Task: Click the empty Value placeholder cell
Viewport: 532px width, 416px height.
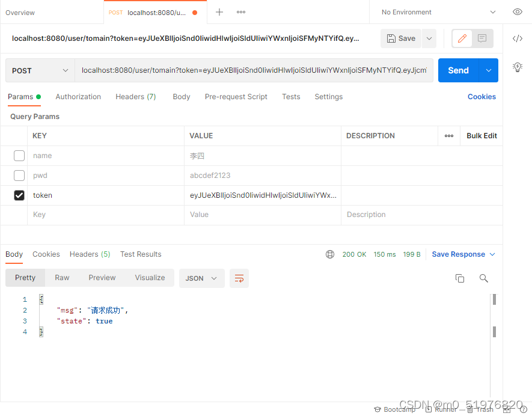Action: (x=263, y=215)
